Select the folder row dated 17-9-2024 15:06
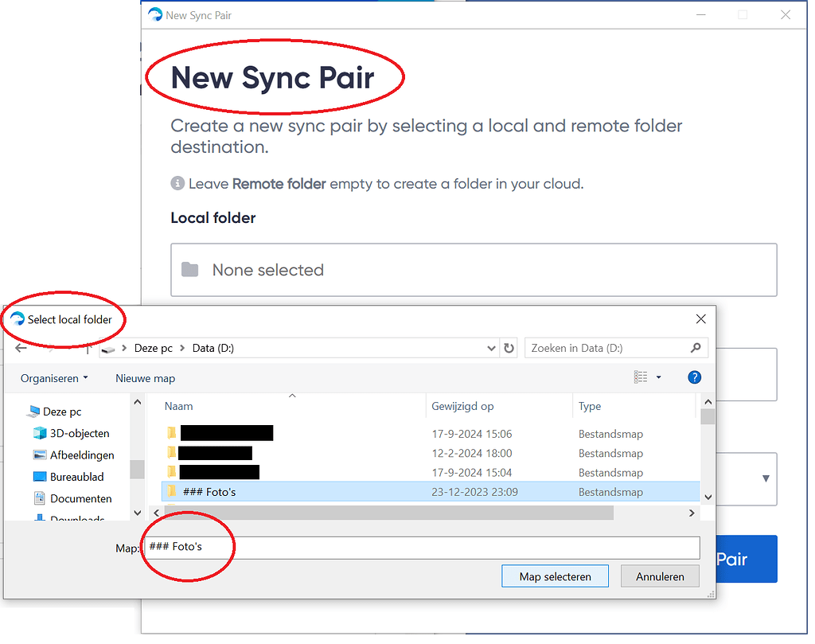The width and height of the screenshot is (815, 644). click(x=431, y=434)
